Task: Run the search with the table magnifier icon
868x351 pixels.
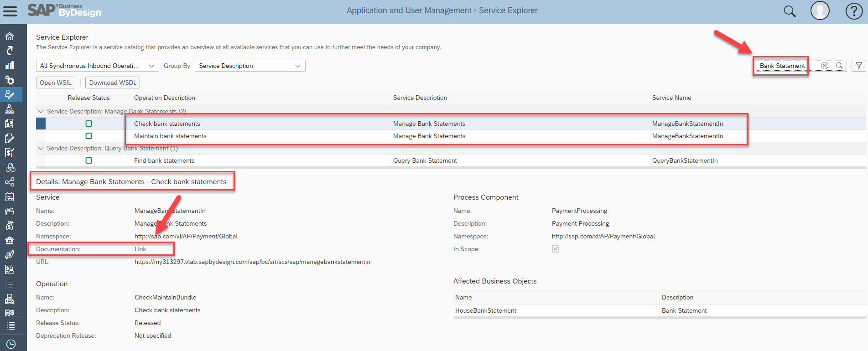Action: coord(839,66)
